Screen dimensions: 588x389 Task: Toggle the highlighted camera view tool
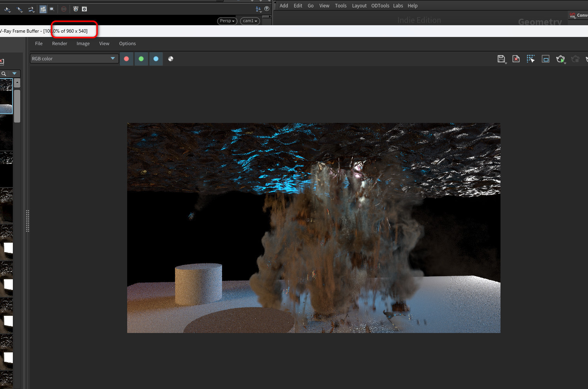[x=43, y=9]
